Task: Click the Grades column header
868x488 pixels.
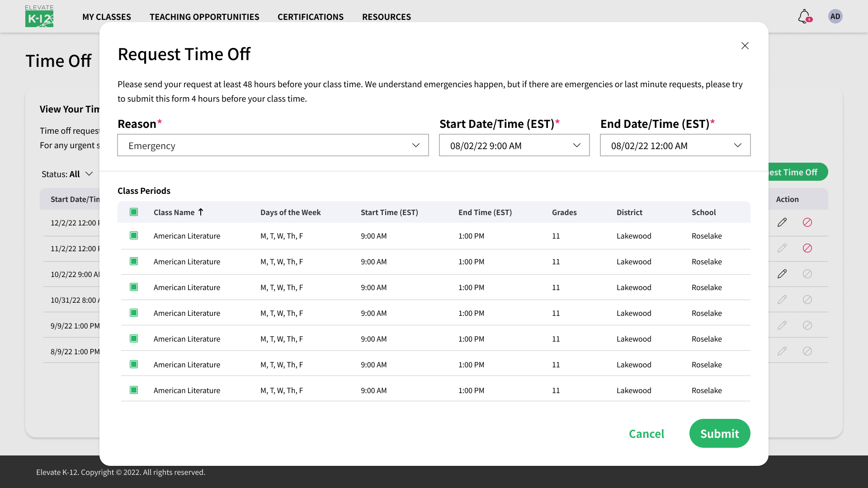Action: tap(564, 212)
